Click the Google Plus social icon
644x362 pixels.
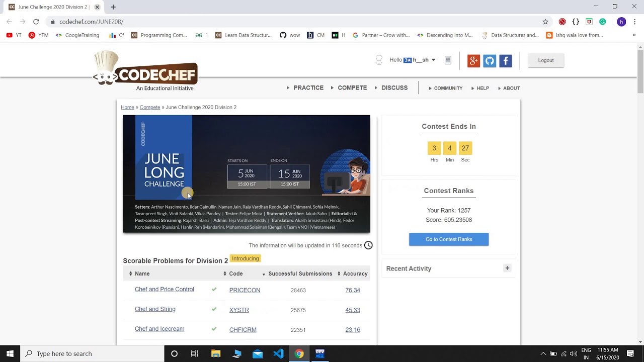coord(473,61)
